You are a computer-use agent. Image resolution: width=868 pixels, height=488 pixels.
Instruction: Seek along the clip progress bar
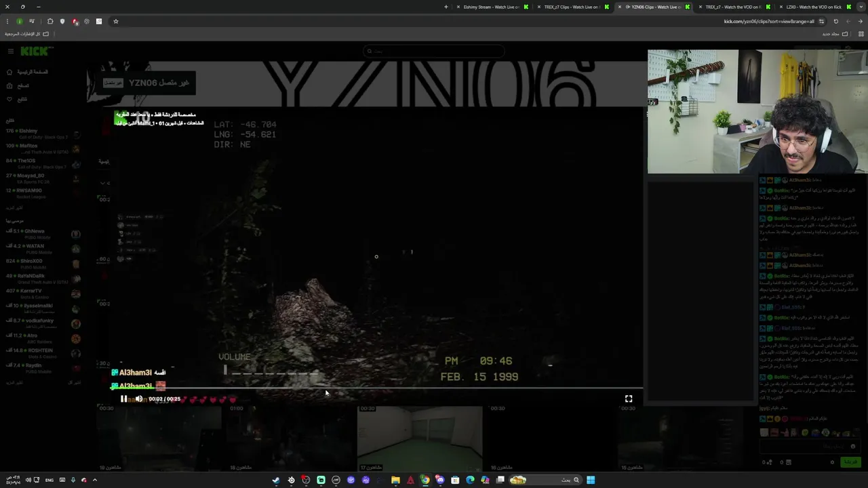click(x=377, y=389)
